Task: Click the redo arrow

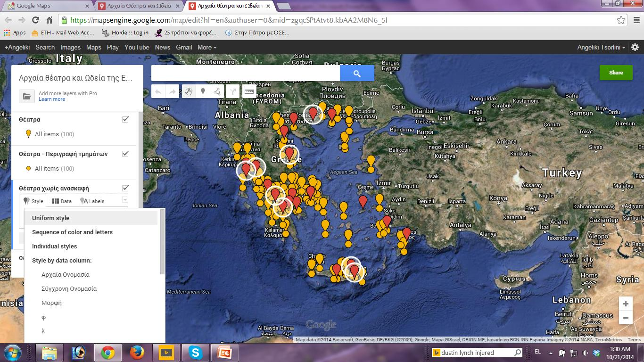Action: coord(173,92)
